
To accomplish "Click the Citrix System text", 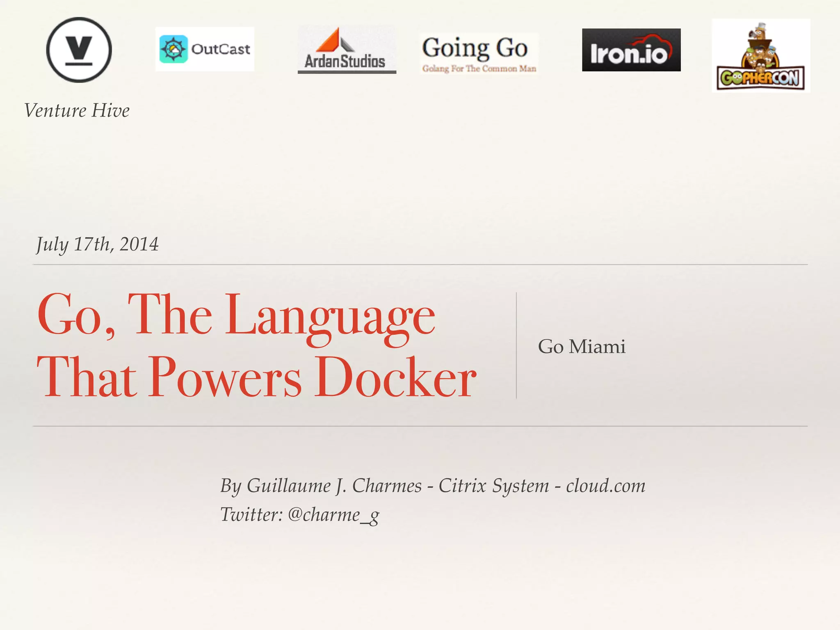I will tap(493, 486).
